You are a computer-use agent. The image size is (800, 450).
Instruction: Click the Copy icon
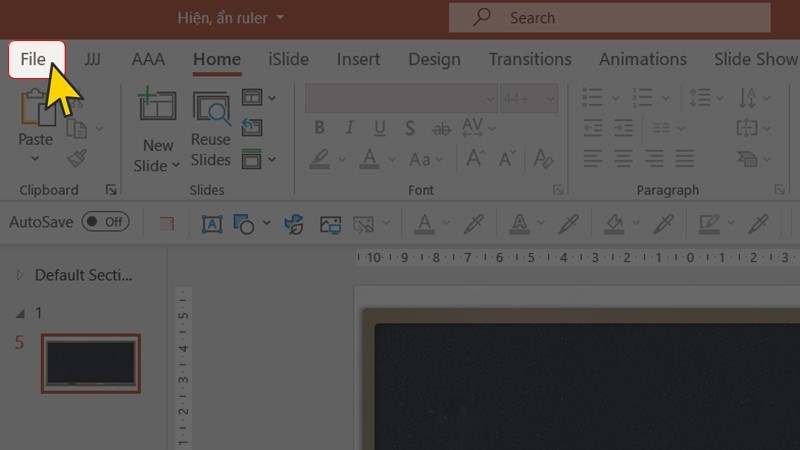(x=77, y=129)
